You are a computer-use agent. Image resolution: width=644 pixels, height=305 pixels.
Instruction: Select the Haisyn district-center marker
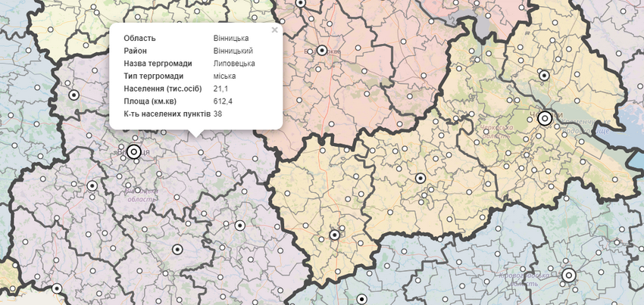click(x=239, y=225)
